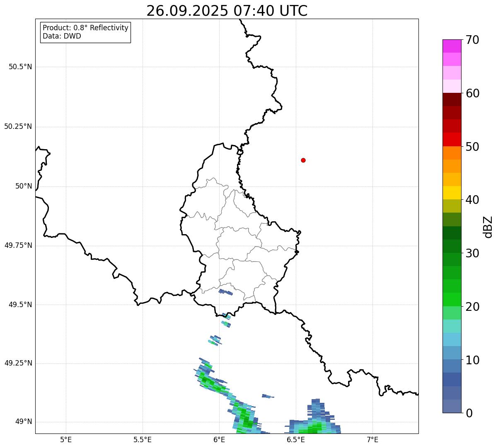Screen dimensions: 498x448
Task: Click the 49°N latitude label
Action: [24, 421]
